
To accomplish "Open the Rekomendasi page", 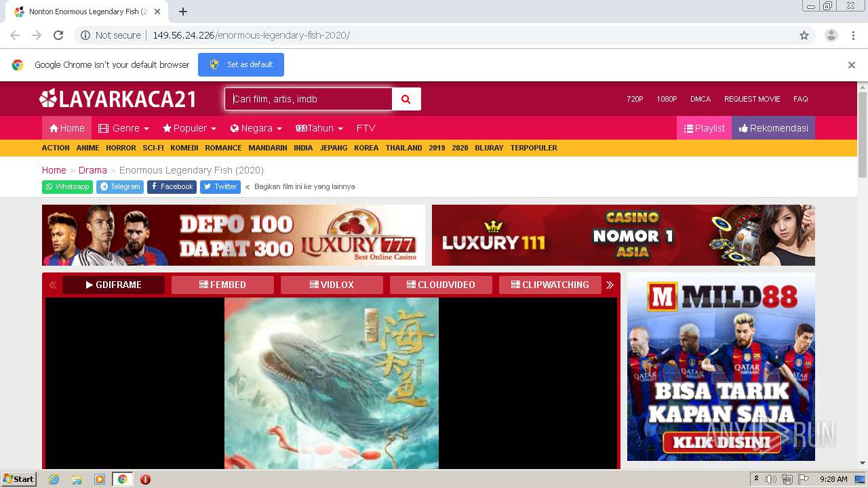I will click(x=773, y=128).
